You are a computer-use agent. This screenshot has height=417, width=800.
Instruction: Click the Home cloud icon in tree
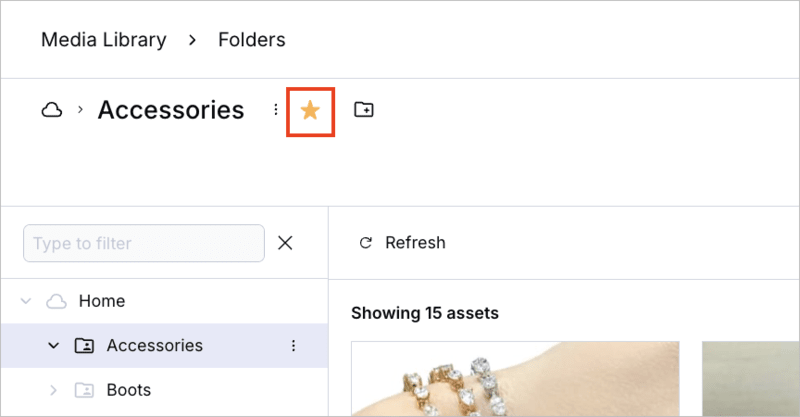click(57, 301)
